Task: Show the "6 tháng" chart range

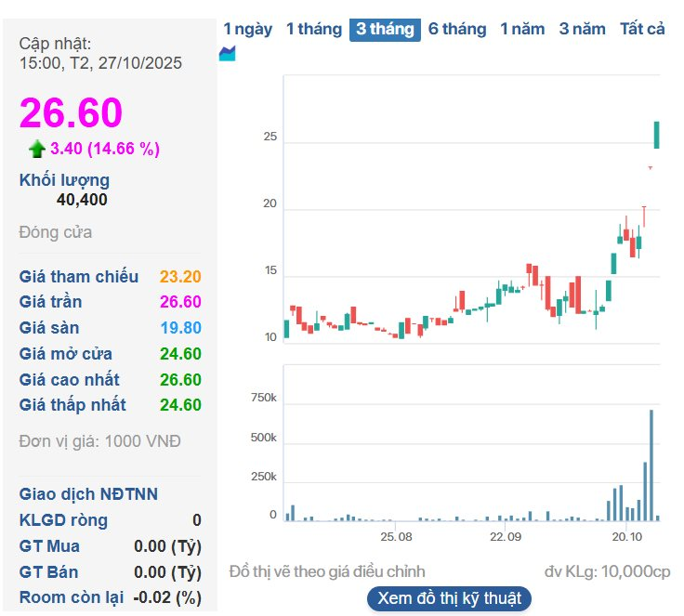Action: [456, 29]
